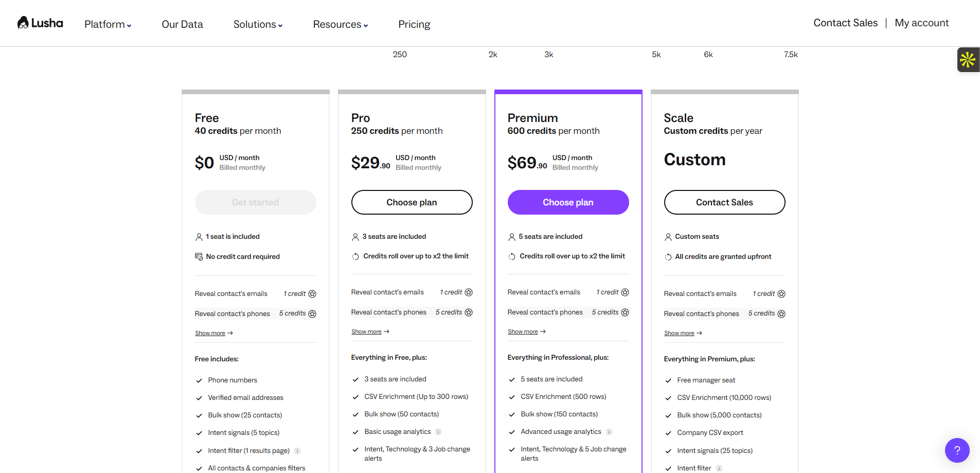The image size is (980, 473).
Task: Choose the Premium plan
Action: coord(568,202)
